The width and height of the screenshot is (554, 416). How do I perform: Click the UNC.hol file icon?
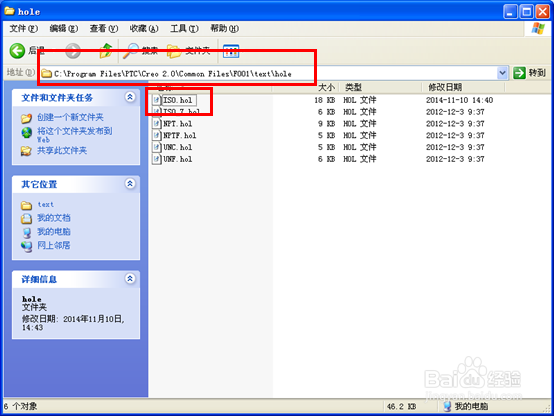pyautogui.click(x=157, y=147)
